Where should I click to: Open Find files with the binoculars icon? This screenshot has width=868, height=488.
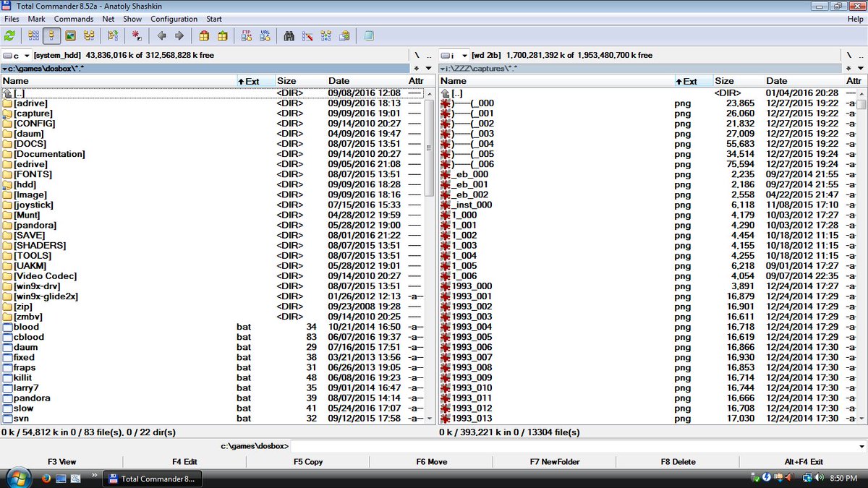[289, 35]
